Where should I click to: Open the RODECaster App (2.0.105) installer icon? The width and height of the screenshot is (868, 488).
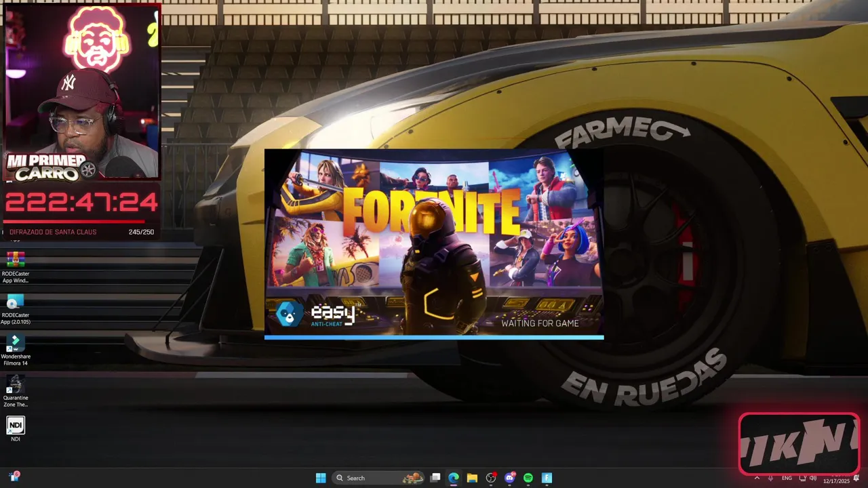pyautogui.click(x=16, y=308)
